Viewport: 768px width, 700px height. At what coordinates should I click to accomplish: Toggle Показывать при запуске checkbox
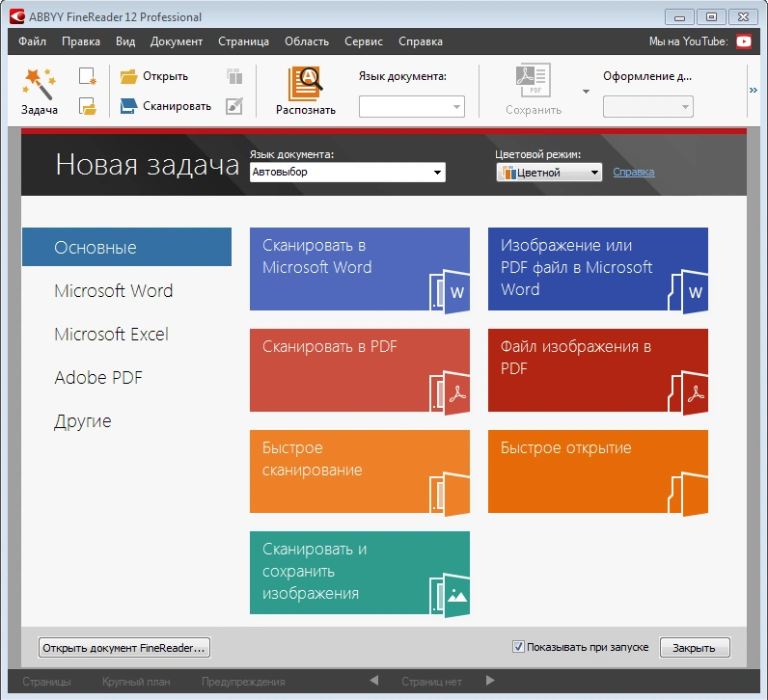[x=518, y=647]
